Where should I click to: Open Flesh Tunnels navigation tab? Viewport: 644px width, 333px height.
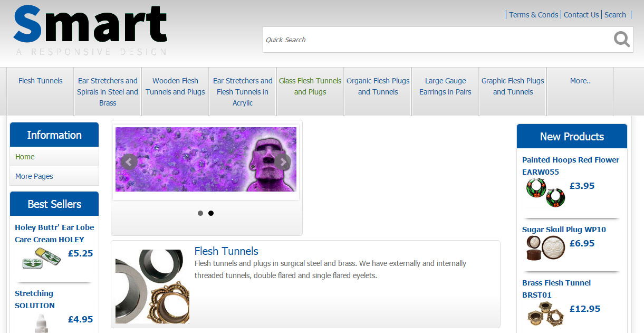[x=41, y=81]
